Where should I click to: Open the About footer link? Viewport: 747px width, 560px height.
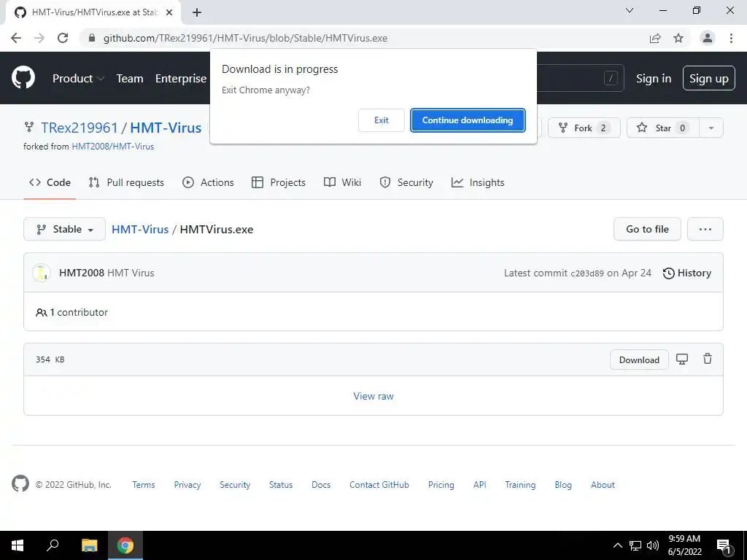(x=603, y=485)
